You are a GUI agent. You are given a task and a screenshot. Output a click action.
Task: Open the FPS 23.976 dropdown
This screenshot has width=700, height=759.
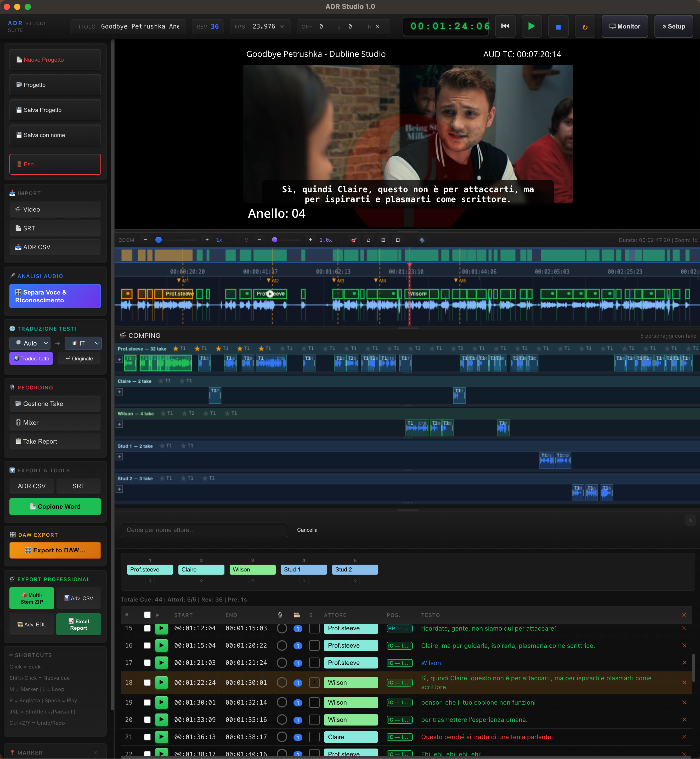click(268, 26)
